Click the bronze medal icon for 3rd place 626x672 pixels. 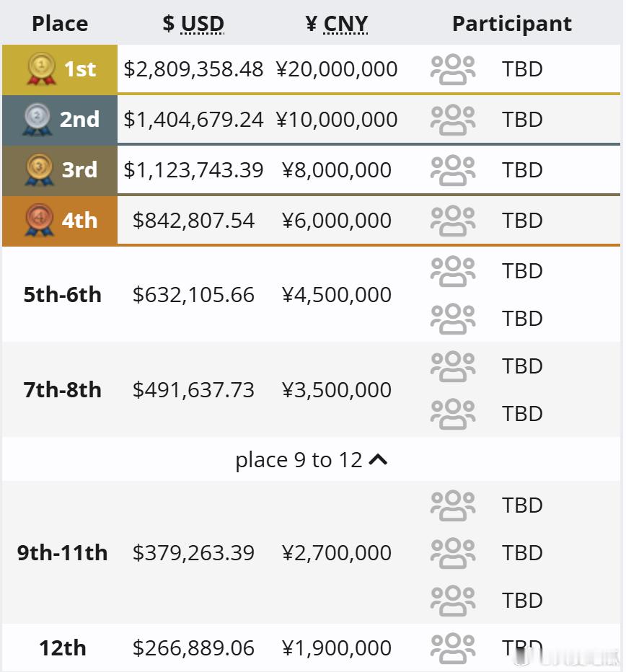tap(39, 169)
